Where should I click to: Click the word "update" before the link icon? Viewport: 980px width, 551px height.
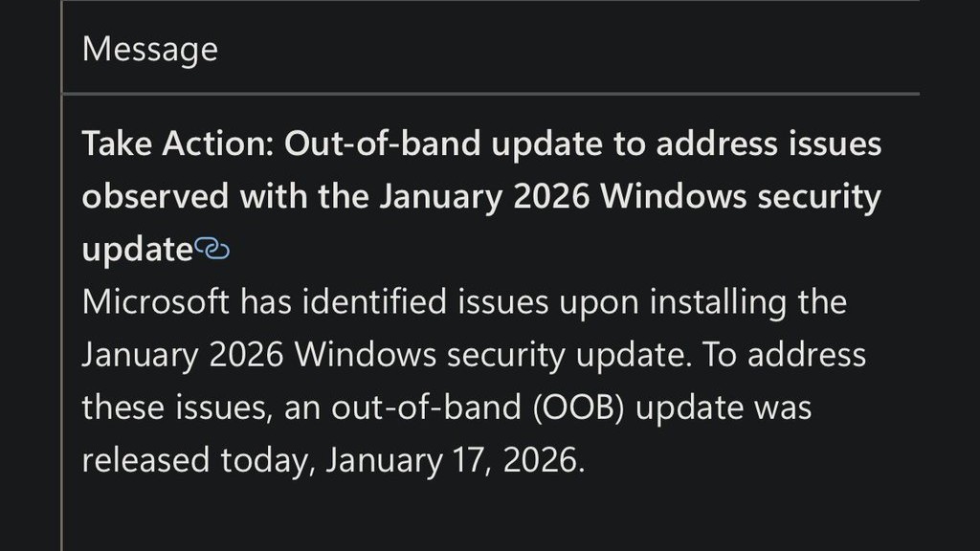click(x=137, y=250)
